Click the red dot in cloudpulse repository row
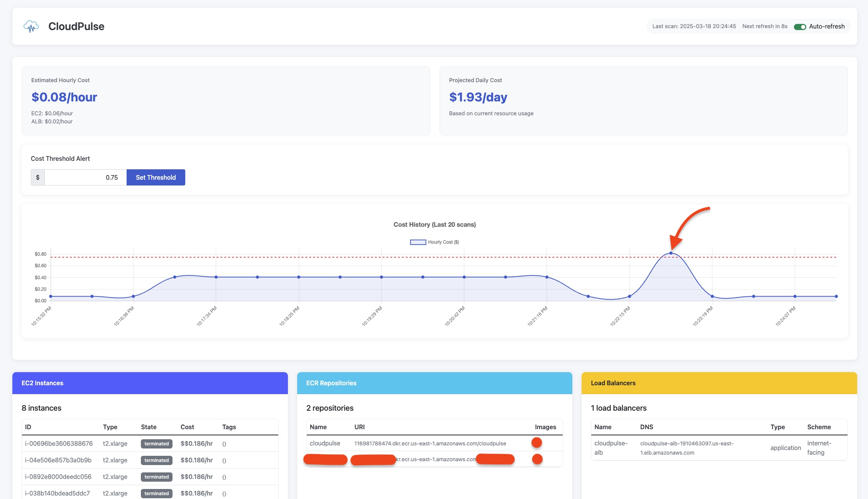The height and width of the screenshot is (499, 868). tap(536, 443)
